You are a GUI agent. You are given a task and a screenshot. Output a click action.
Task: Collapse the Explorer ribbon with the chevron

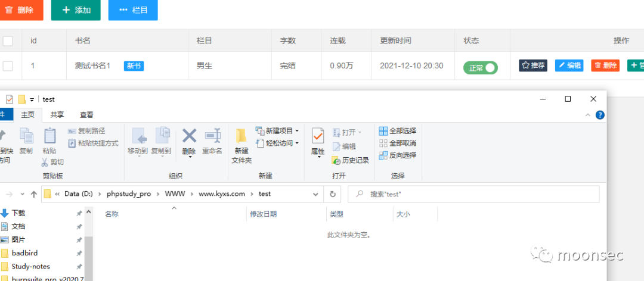(588, 115)
